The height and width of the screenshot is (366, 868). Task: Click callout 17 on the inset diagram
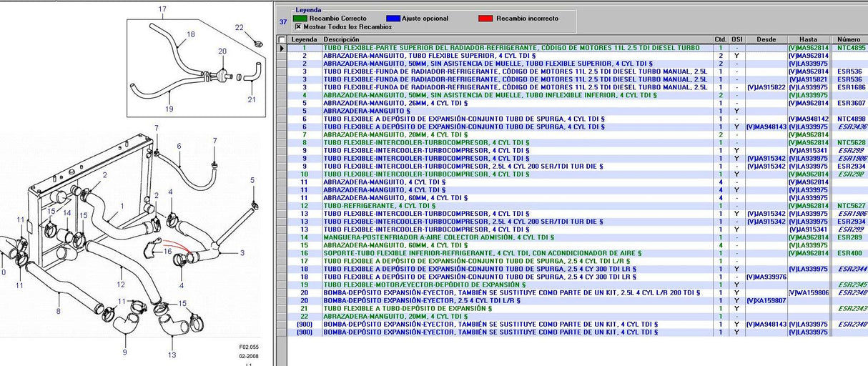pos(162,9)
